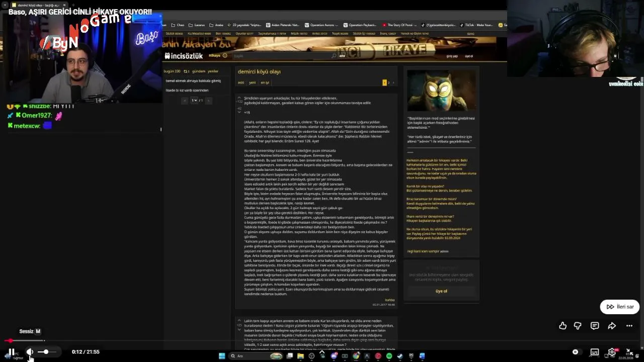Sort entries by 'eski'
This screenshot has width=644, height=362.
pyautogui.click(x=241, y=82)
